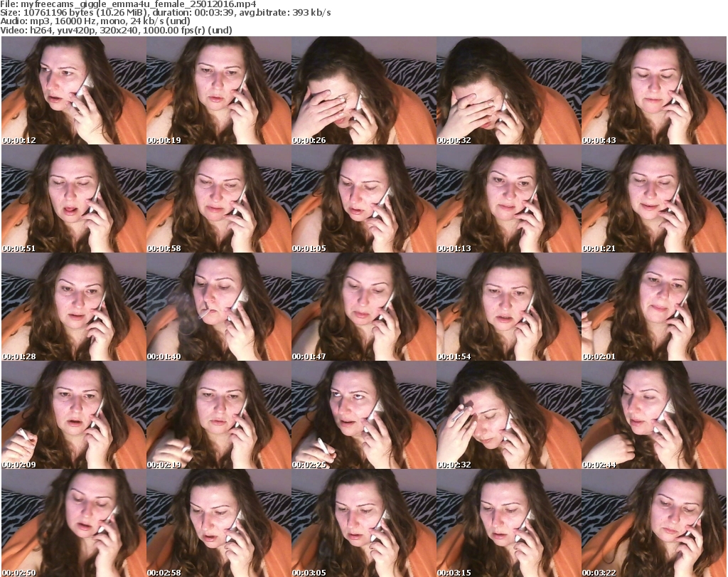Image resolution: width=728 pixels, height=577 pixels.
Task: Select the thumbnail at timestamp 00:03:05
Action: point(363,523)
